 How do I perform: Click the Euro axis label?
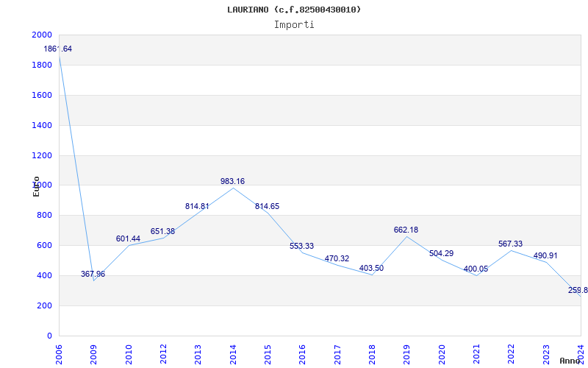click(36, 186)
